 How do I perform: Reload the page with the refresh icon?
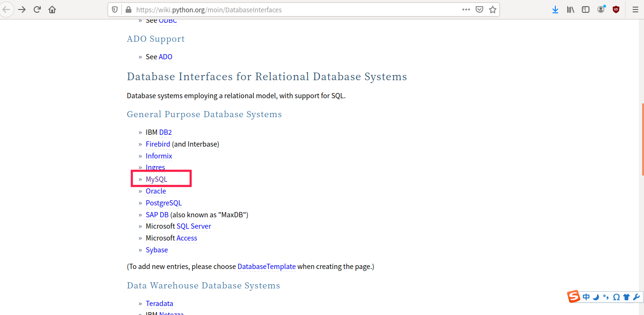37,9
